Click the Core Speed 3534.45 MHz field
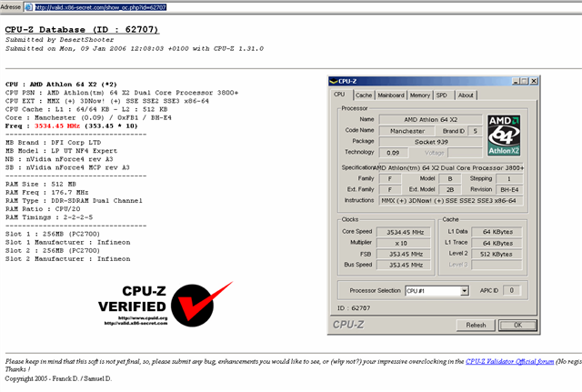 [404, 232]
